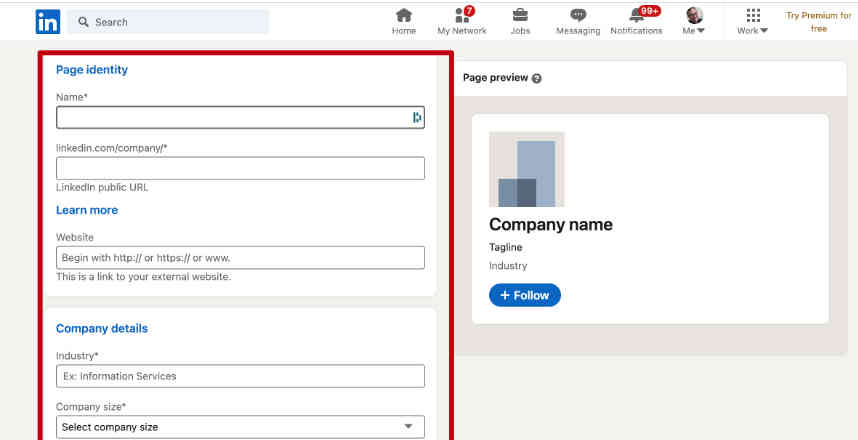Click the Page preview label
The height and width of the screenshot is (440, 858).
click(x=495, y=78)
